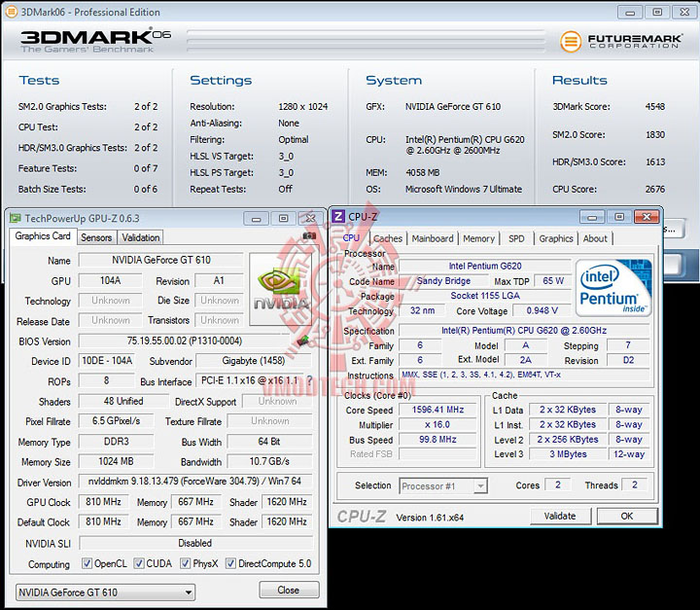Click the CPU-Z Specification field
This screenshot has width=700, height=610.
coord(524,331)
